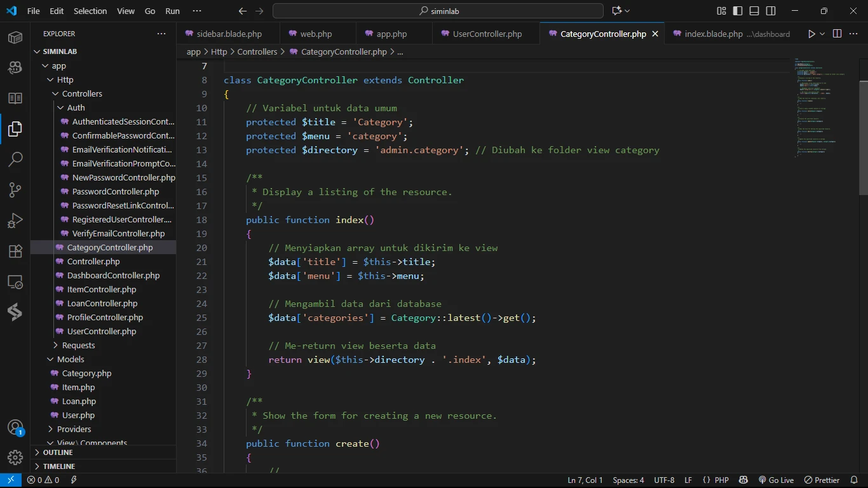Open the Run and Debug view
This screenshot has height=488, width=868.
click(x=15, y=220)
